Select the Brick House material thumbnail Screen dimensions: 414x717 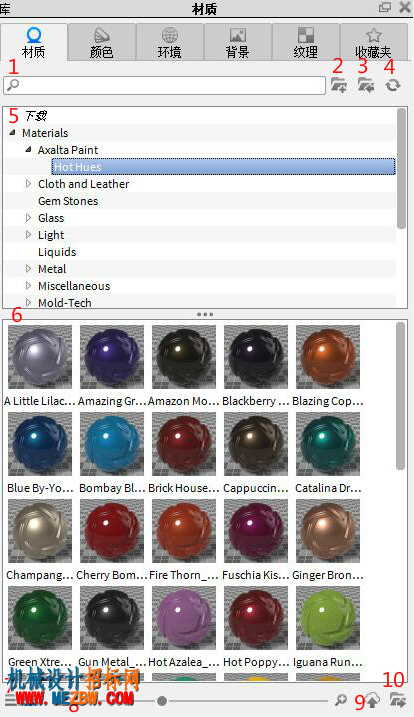(184, 444)
